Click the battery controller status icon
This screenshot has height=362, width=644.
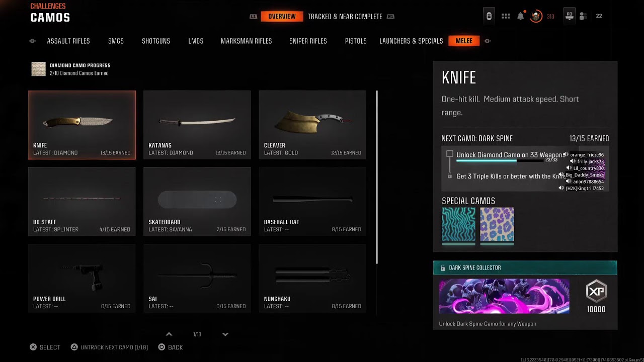tap(489, 16)
